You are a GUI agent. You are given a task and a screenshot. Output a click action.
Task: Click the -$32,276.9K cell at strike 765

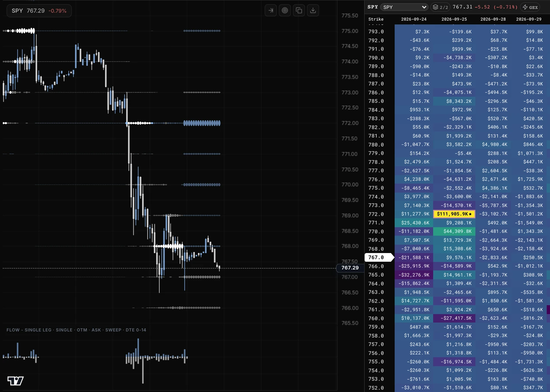414,275
